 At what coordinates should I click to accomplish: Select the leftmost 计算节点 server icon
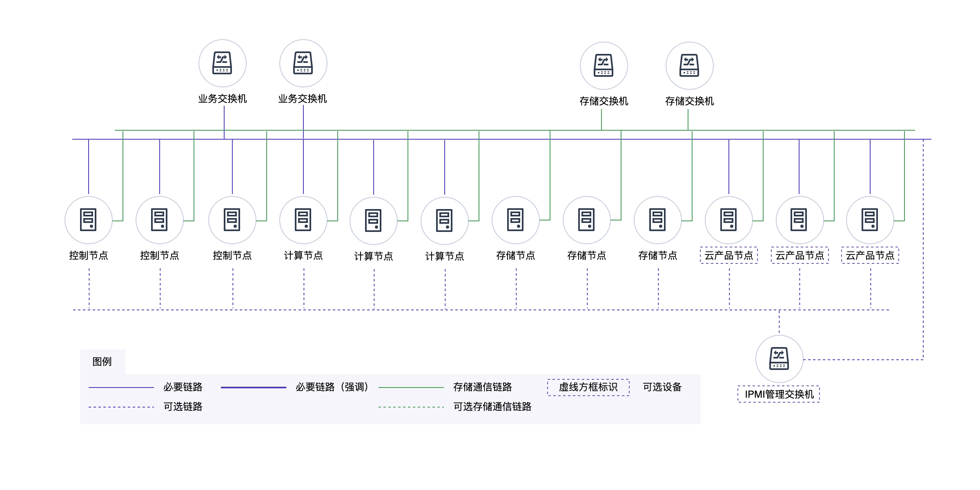(x=303, y=220)
